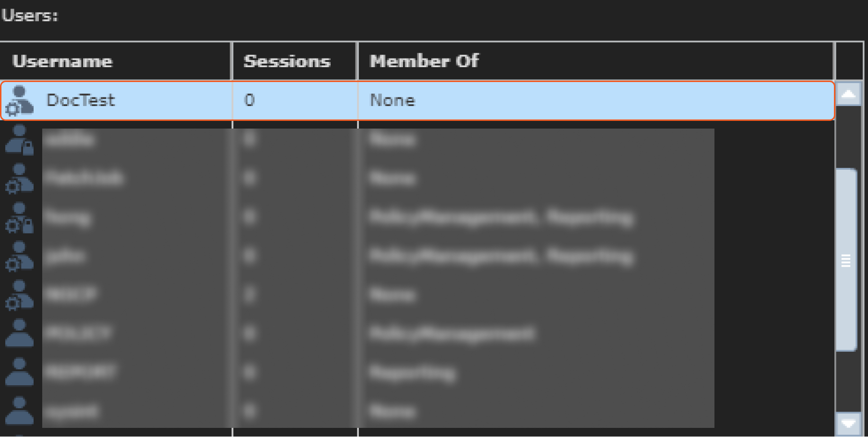The height and width of the screenshot is (437, 868).
Task: Click the users list scrollbar thumb
Action: point(846,260)
